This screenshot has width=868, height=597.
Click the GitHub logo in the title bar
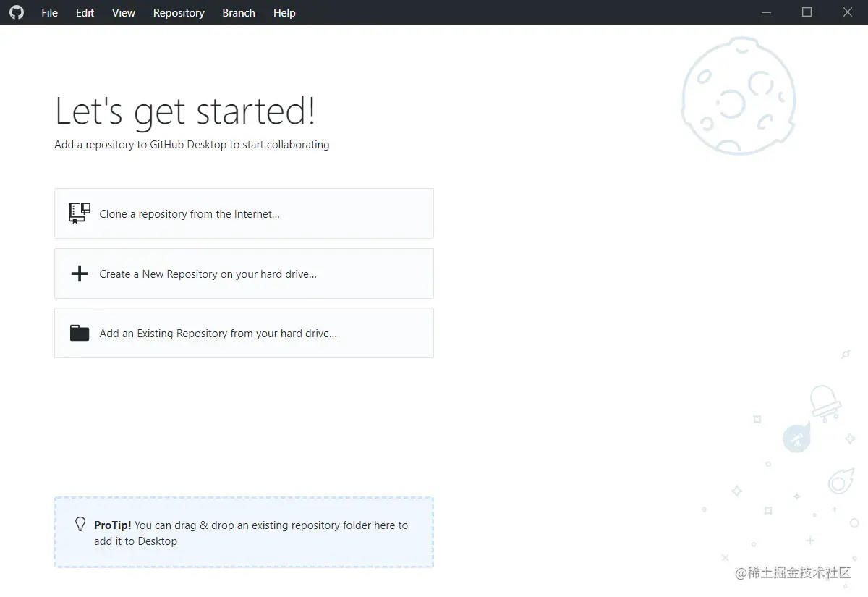pyautogui.click(x=16, y=12)
